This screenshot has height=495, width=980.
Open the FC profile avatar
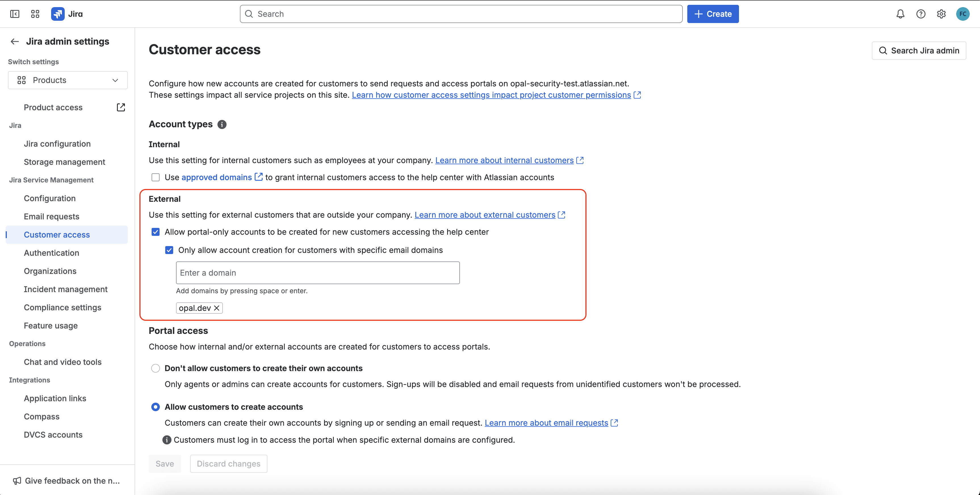[962, 14]
